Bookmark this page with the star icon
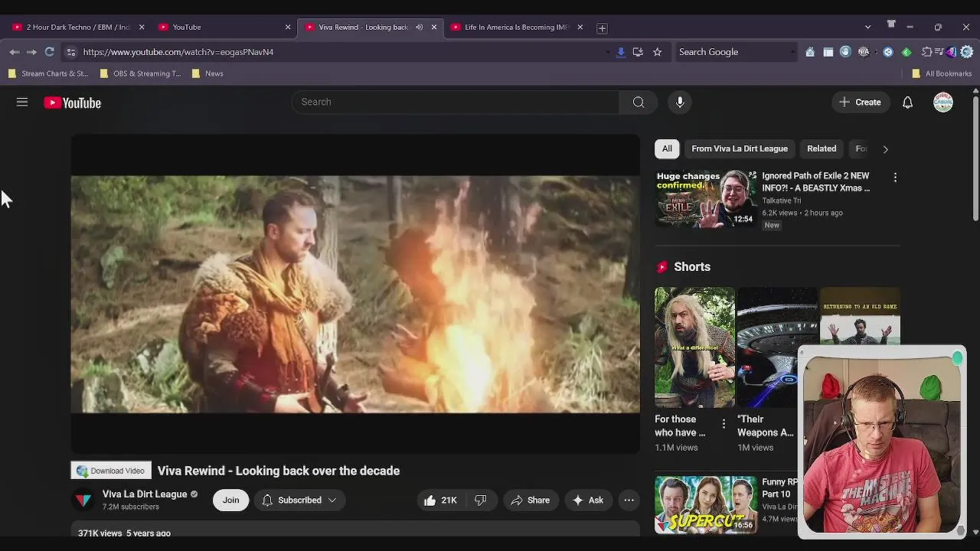This screenshot has height=551, width=980. click(657, 52)
